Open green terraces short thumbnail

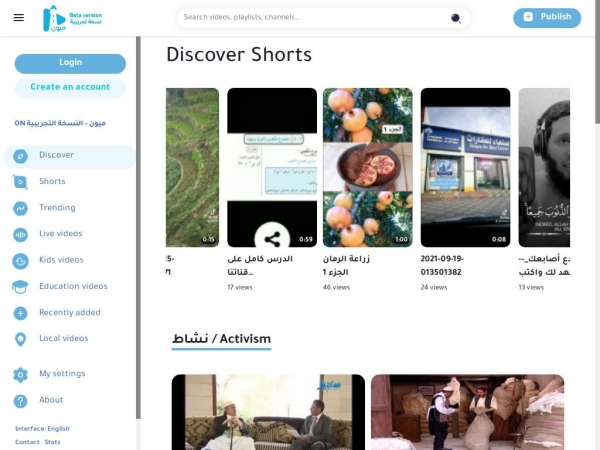pos(192,167)
